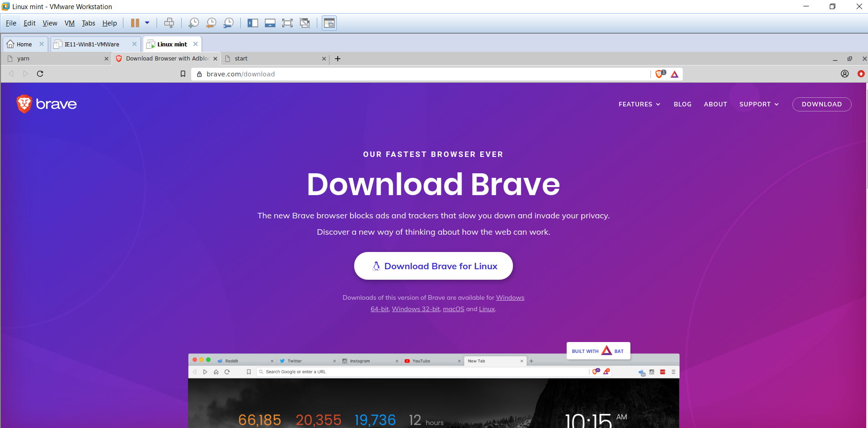868x428 pixels.
Task: Expand the SUPPORT menu on the Brave site
Action: (758, 104)
